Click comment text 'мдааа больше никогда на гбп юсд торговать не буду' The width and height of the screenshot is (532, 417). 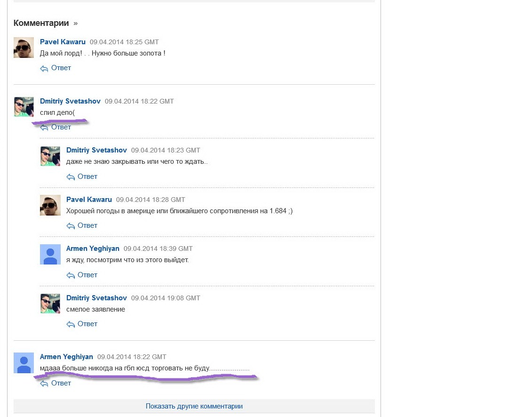(125, 368)
